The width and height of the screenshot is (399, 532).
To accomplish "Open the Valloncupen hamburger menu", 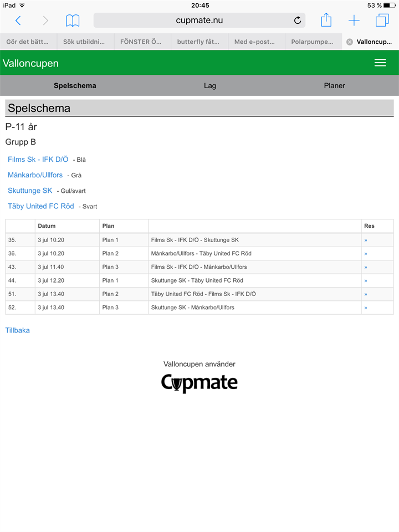I will click(380, 63).
